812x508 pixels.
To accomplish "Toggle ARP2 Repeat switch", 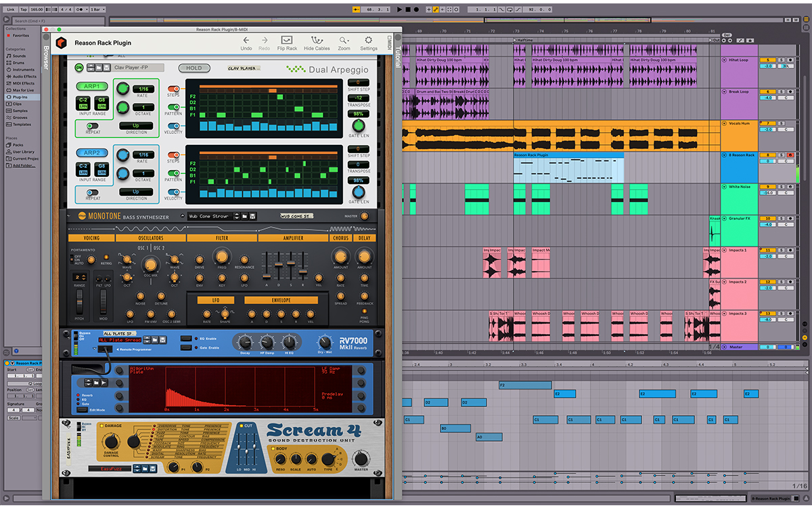I will click(93, 192).
